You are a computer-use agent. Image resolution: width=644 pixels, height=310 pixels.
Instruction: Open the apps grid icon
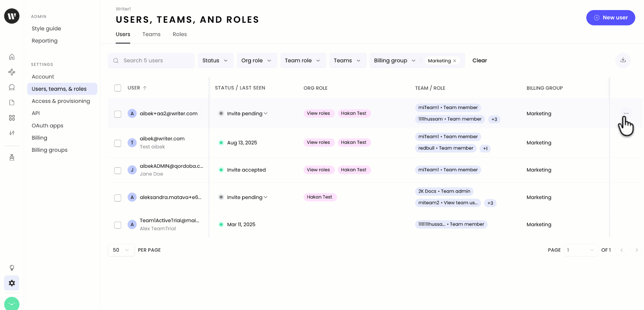(12, 118)
